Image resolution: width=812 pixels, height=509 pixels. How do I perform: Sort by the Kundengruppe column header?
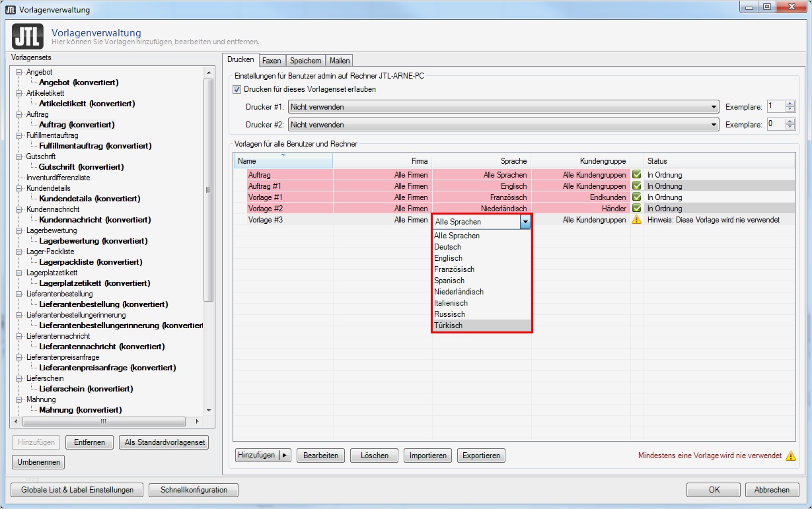(x=580, y=161)
